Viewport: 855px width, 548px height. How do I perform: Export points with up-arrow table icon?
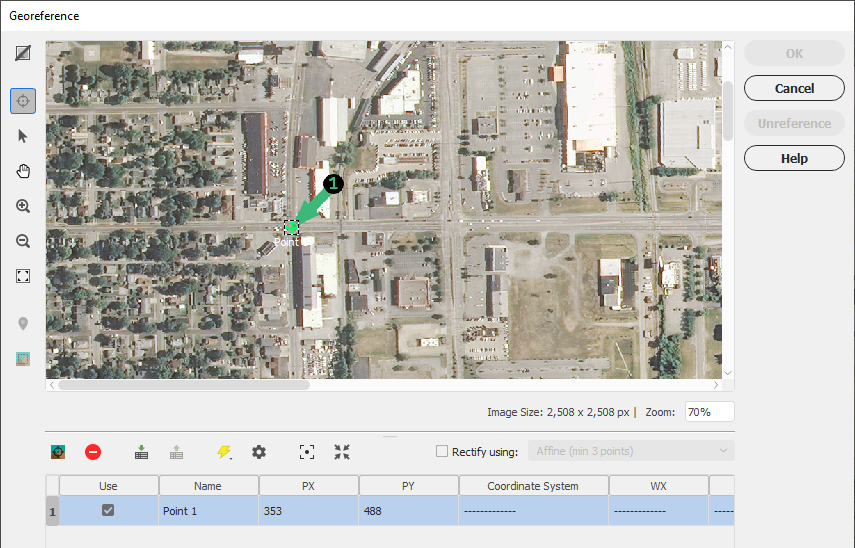176,452
